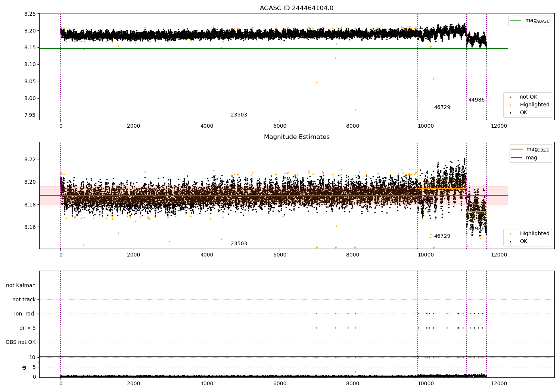Click the title 'AGASC ID 244464104.0'

pos(296,8)
